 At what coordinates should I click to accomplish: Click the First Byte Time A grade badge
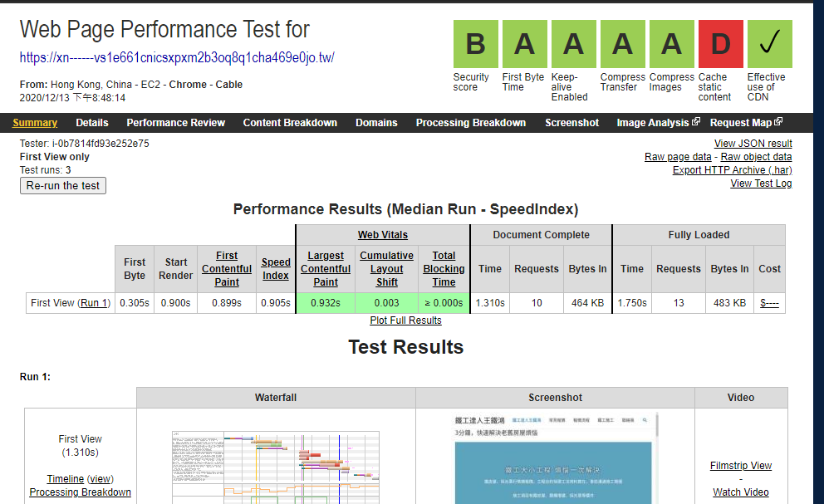click(x=524, y=44)
